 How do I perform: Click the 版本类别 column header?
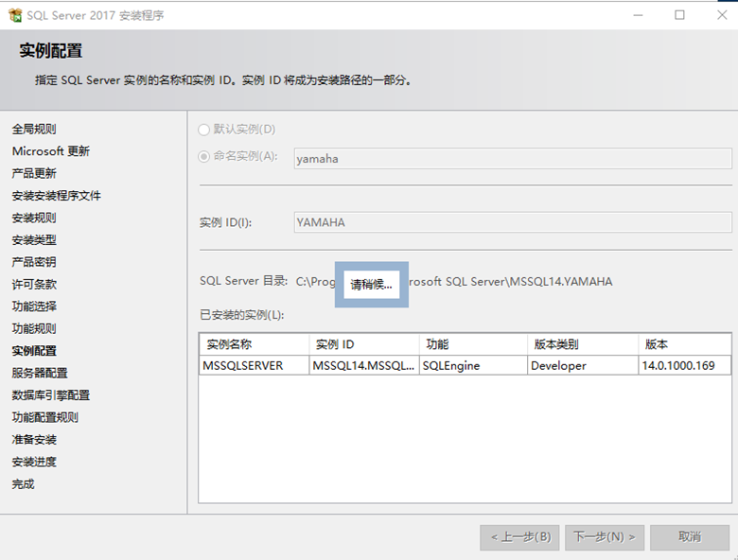583,344
